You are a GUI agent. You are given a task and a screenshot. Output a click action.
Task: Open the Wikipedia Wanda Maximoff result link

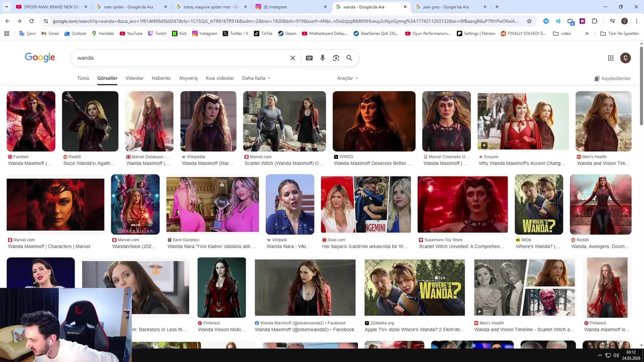click(208, 163)
